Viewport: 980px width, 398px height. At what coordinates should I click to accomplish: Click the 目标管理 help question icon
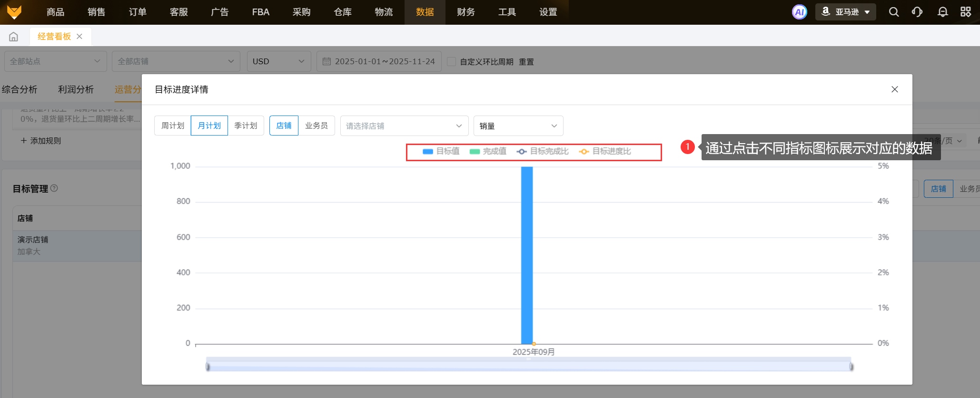click(x=54, y=188)
